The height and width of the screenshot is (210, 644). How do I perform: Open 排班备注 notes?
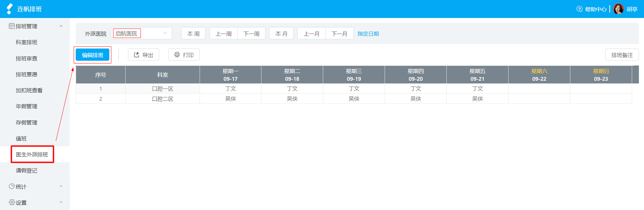(x=622, y=55)
